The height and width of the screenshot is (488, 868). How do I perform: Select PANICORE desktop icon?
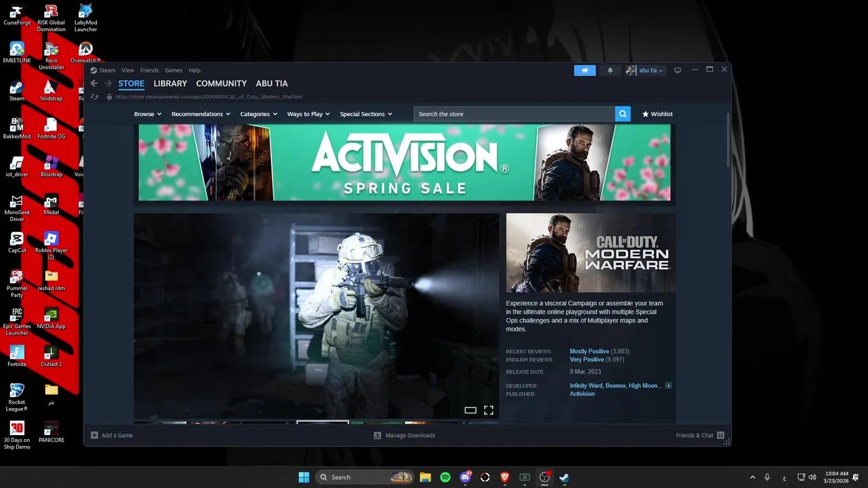pyautogui.click(x=51, y=432)
